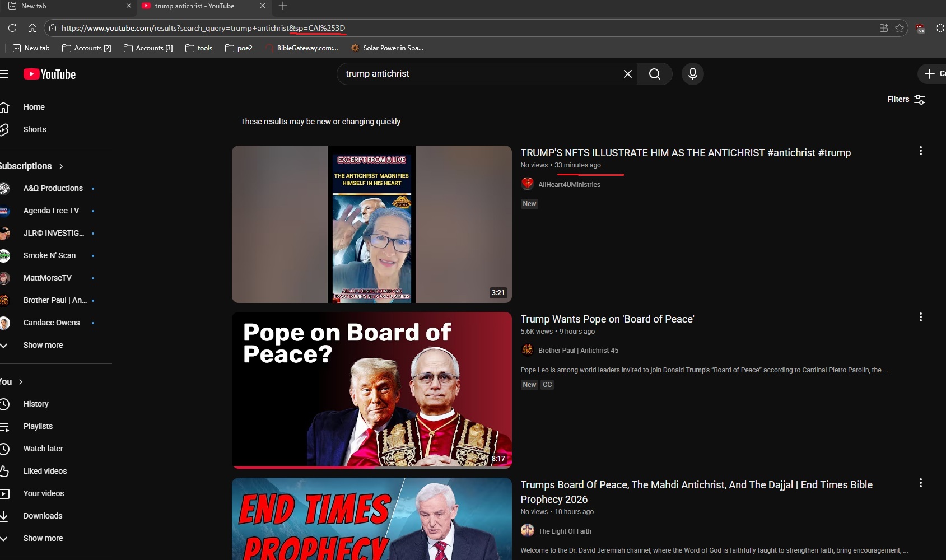Select the trump antichrist - YouTube tab

click(x=204, y=6)
